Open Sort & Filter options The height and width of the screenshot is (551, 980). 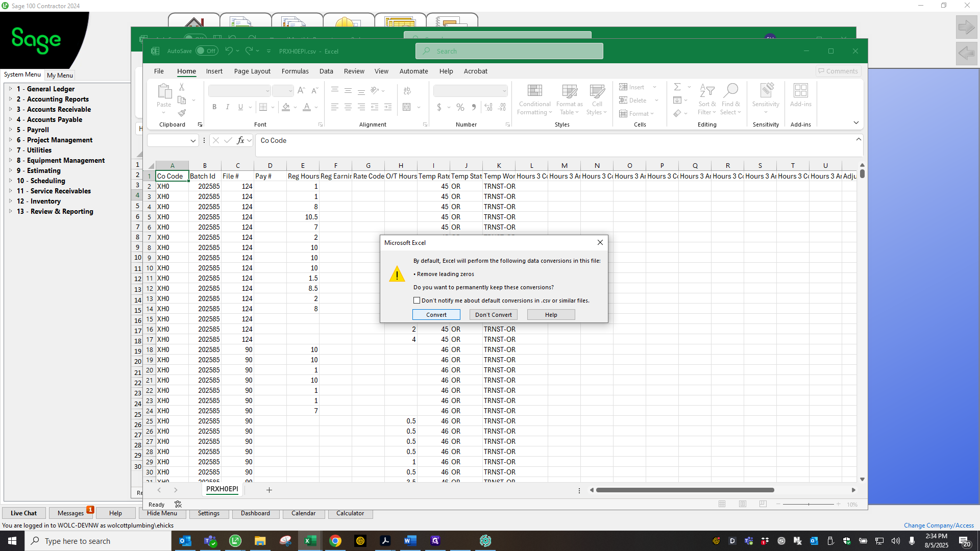[x=707, y=99]
